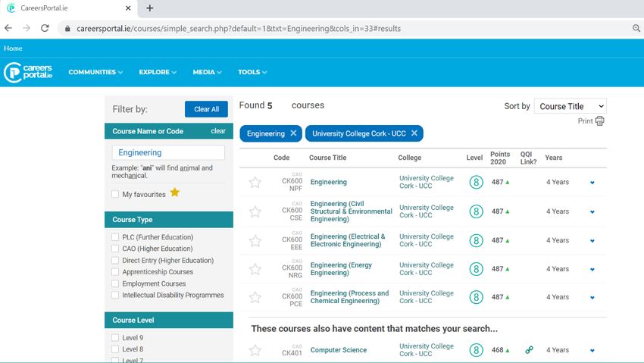Click Level 8 badge for CK600 NRG

[476, 269]
